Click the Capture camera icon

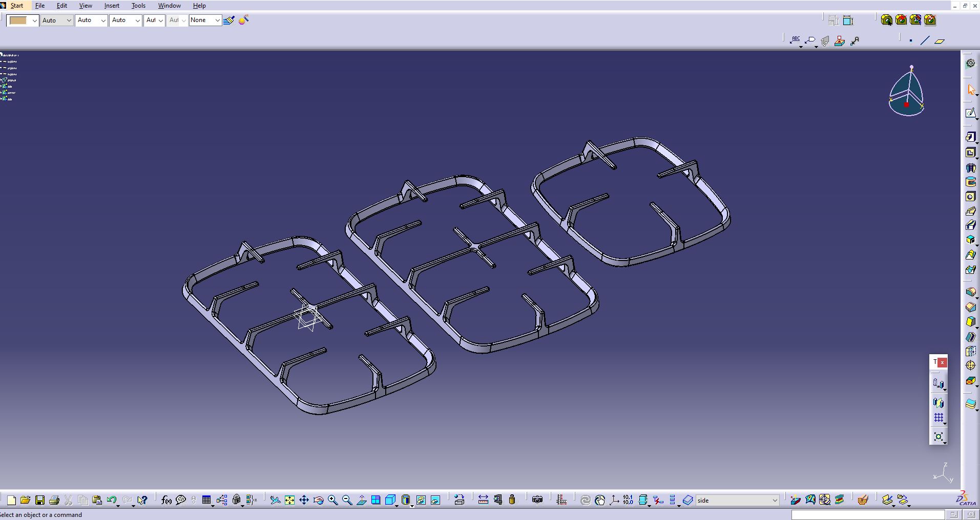coord(537,500)
